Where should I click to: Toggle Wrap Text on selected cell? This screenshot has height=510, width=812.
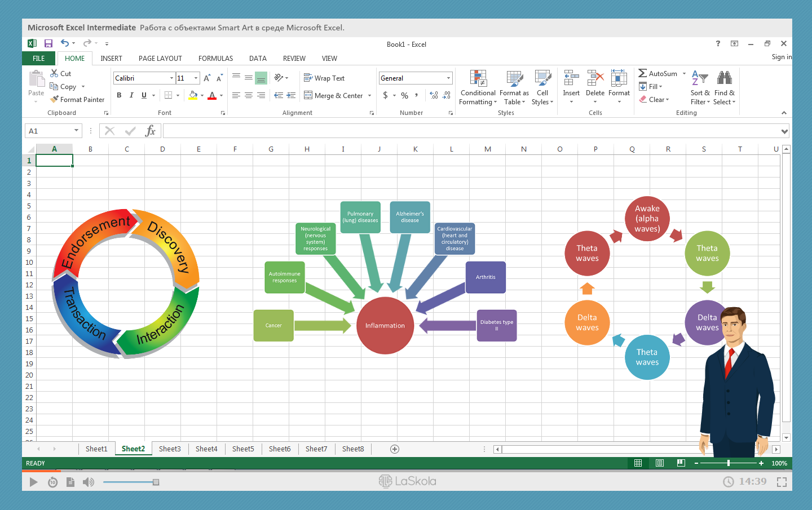click(x=324, y=78)
